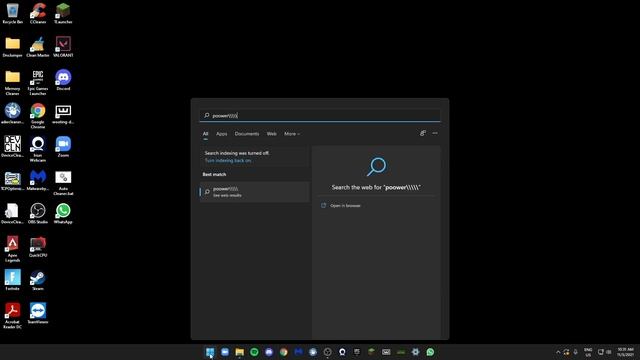Screen dimensions: 640x360
Task: Open Chrome from the taskbar
Action: [284, 352]
